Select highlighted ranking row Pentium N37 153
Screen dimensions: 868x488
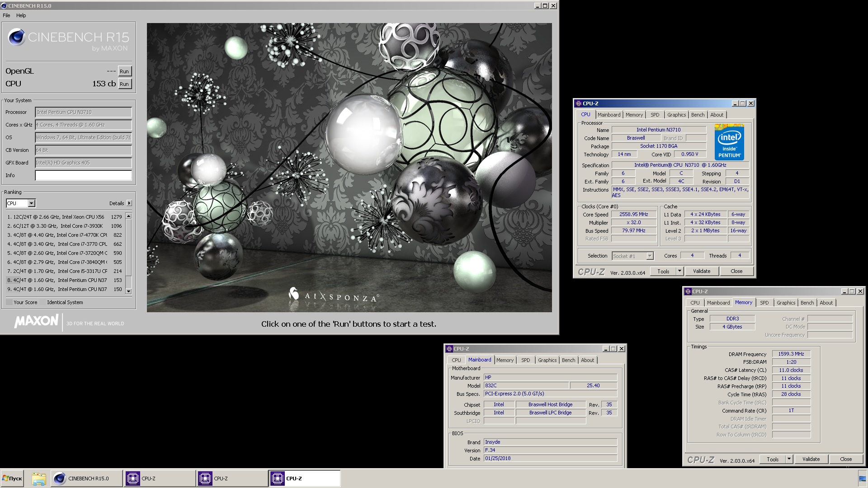[65, 280]
